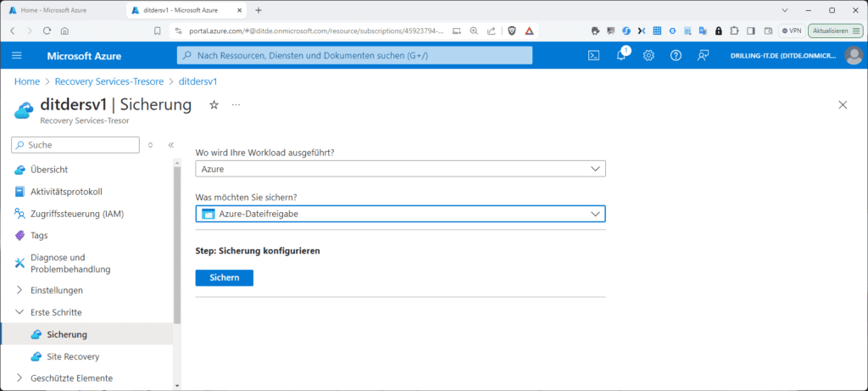Click the browser reload button
Screen dimensions: 868x391
(47, 31)
